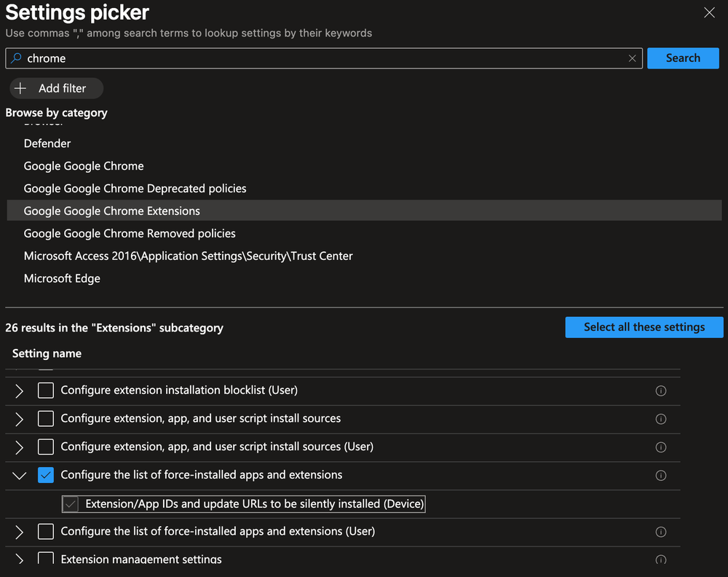Select Google Google Chrome Deprecated policies category
This screenshot has width=728, height=577.
(x=135, y=189)
